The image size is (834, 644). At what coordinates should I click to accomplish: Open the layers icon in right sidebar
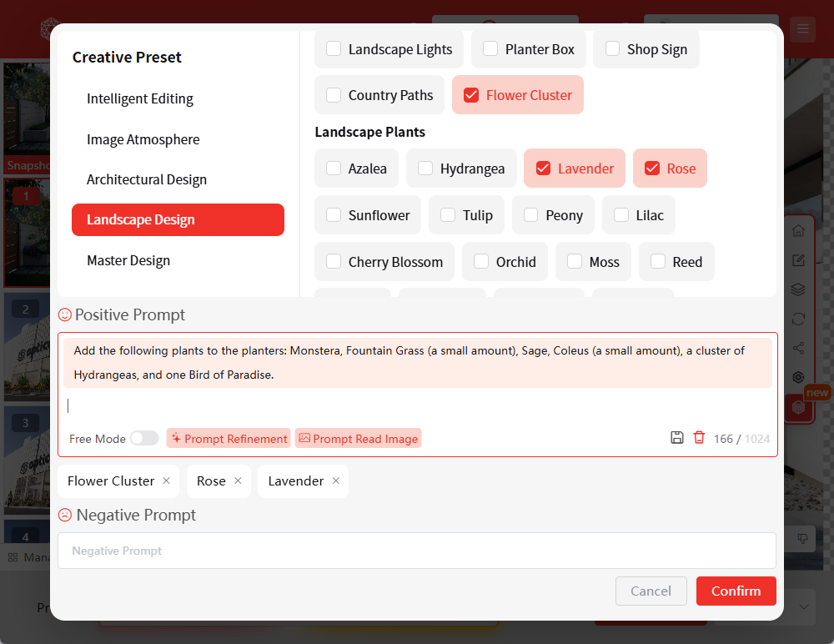(x=798, y=289)
